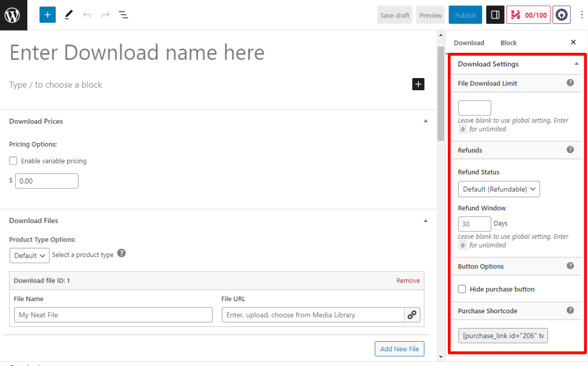
Task: Collapse the Download Prices panel
Action: (x=425, y=121)
